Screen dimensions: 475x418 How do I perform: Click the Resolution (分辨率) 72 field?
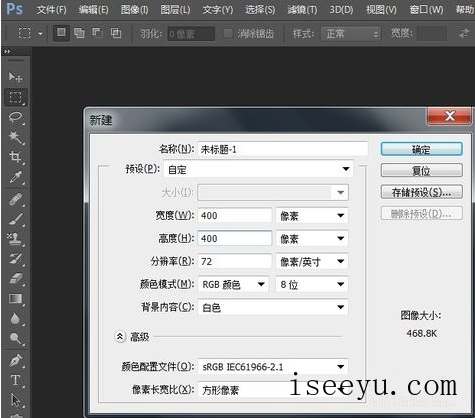[x=235, y=262]
